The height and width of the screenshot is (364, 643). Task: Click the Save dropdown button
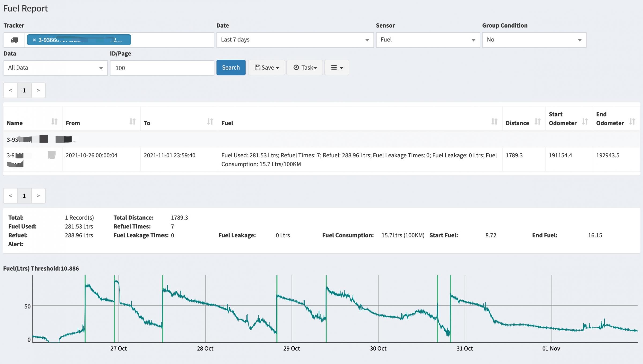(266, 67)
